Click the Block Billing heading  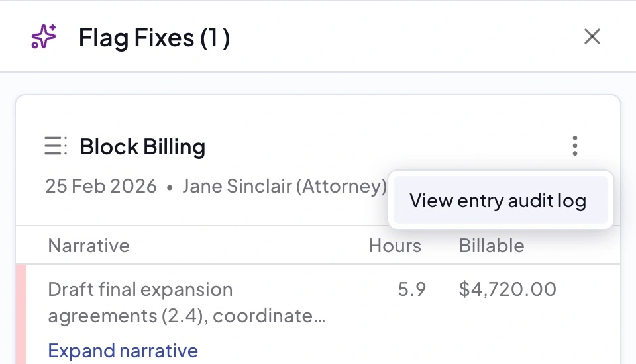pos(142,146)
